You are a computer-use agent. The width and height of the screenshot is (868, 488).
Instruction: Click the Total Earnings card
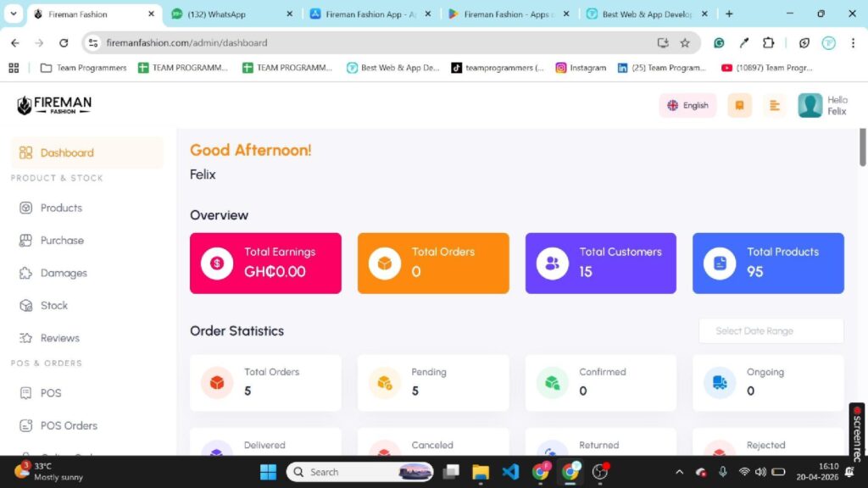(x=265, y=263)
